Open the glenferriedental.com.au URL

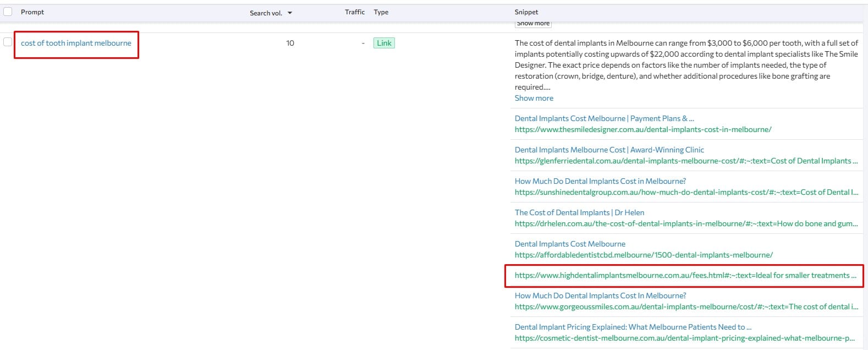click(x=686, y=161)
